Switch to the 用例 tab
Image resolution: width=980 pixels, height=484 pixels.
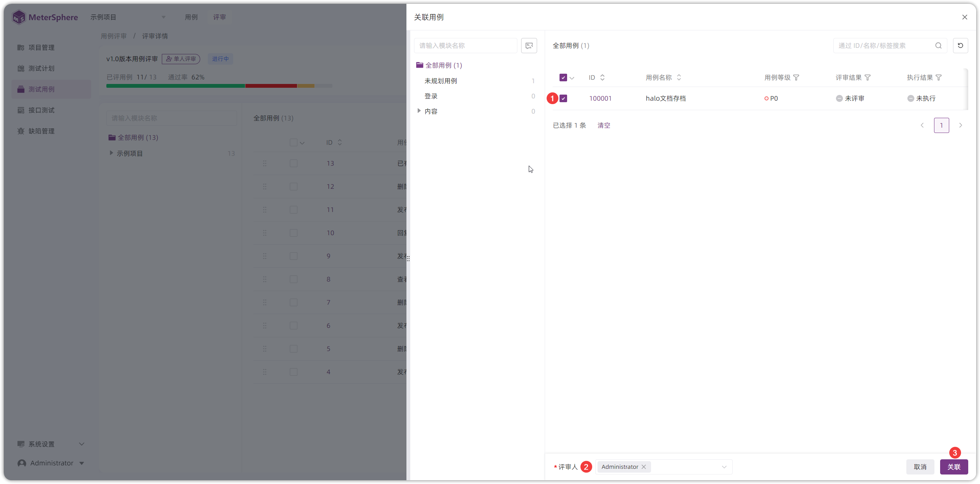(x=191, y=17)
